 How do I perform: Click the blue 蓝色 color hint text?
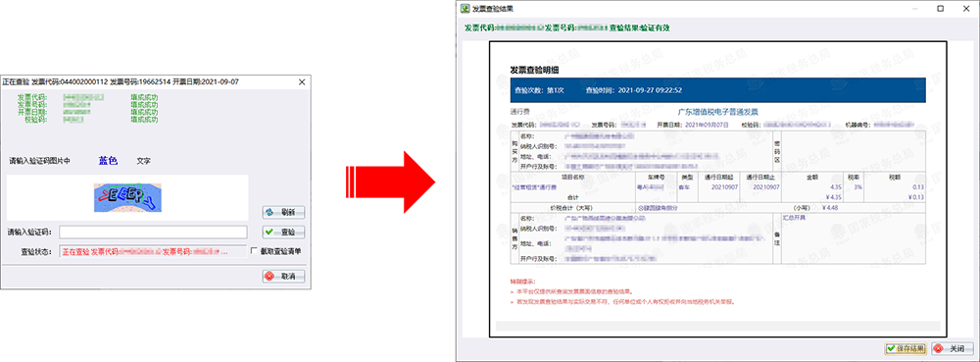(108, 161)
